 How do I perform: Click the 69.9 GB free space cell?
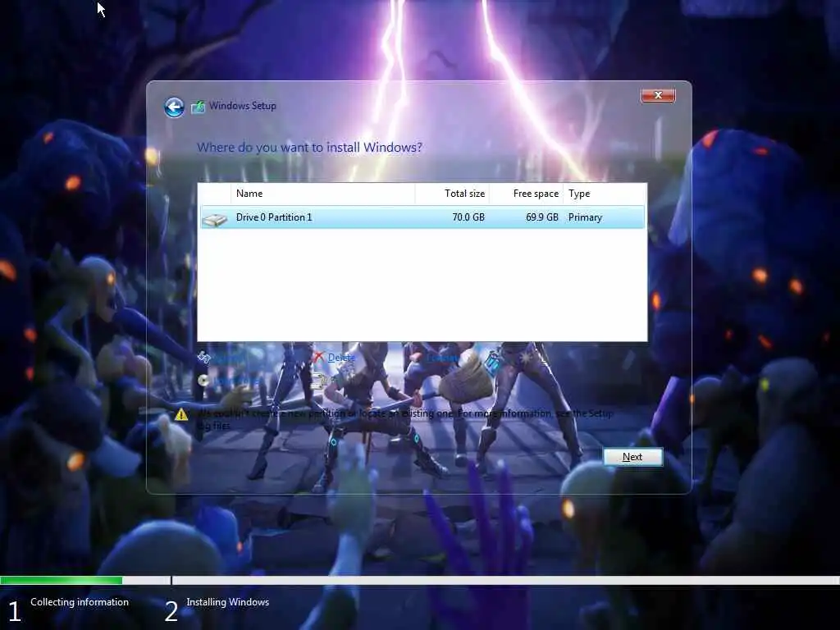[x=541, y=217]
